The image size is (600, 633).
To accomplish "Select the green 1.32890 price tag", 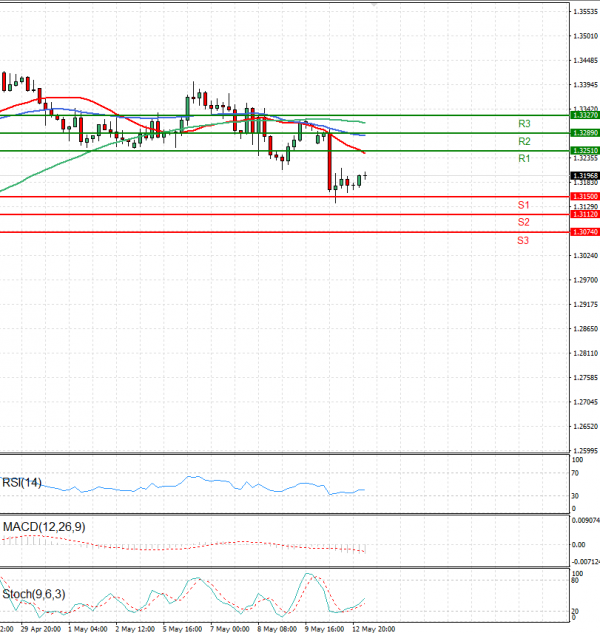I will pyautogui.click(x=585, y=133).
